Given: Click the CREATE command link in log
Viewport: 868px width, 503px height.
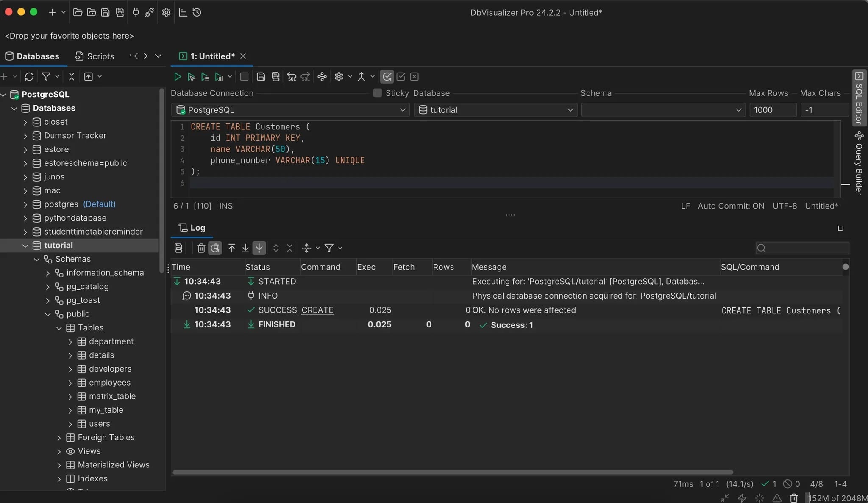Looking at the screenshot, I should pyautogui.click(x=317, y=310).
